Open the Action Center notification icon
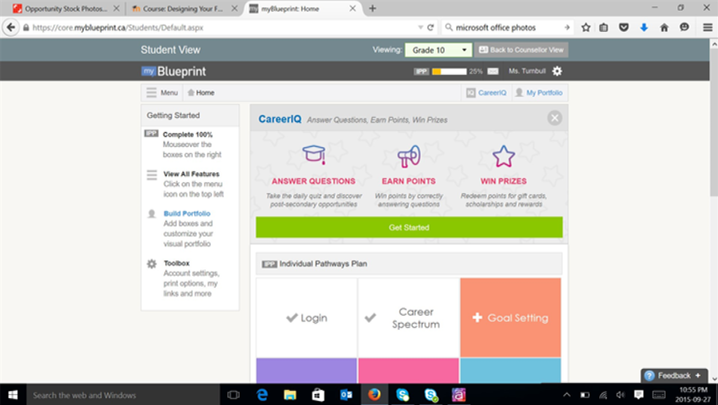 tap(639, 394)
